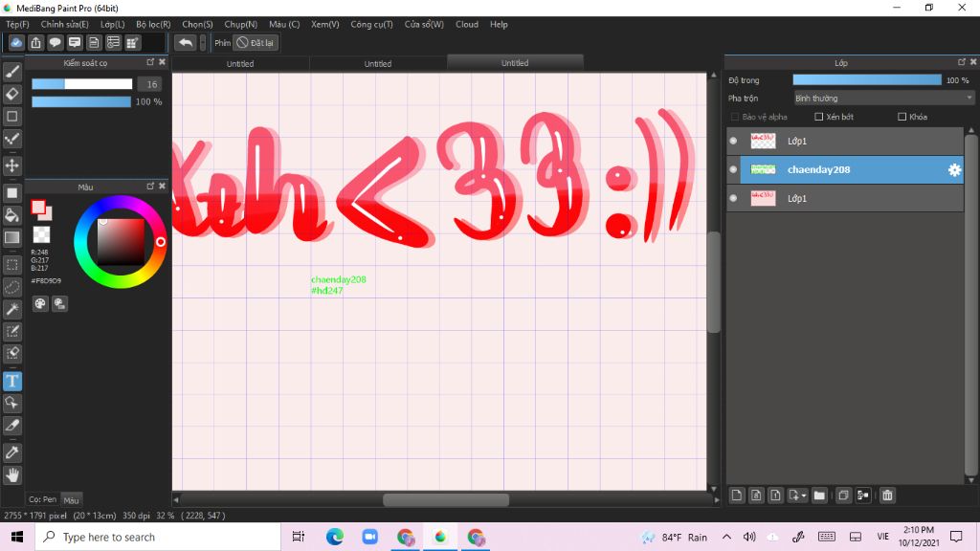Delete layer with the trash icon

887,496
